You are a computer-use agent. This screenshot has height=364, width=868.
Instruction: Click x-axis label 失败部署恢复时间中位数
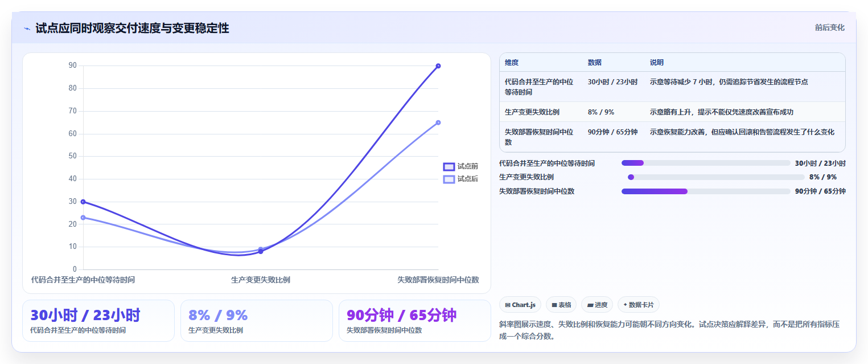click(438, 280)
